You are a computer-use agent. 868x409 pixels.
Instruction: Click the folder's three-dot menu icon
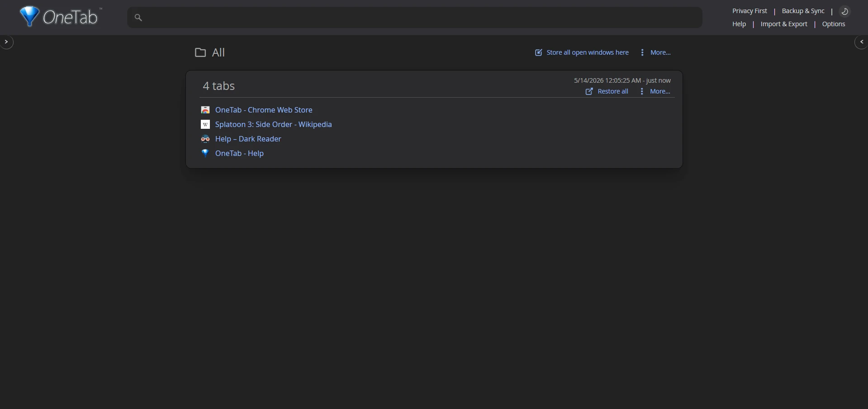pyautogui.click(x=642, y=52)
